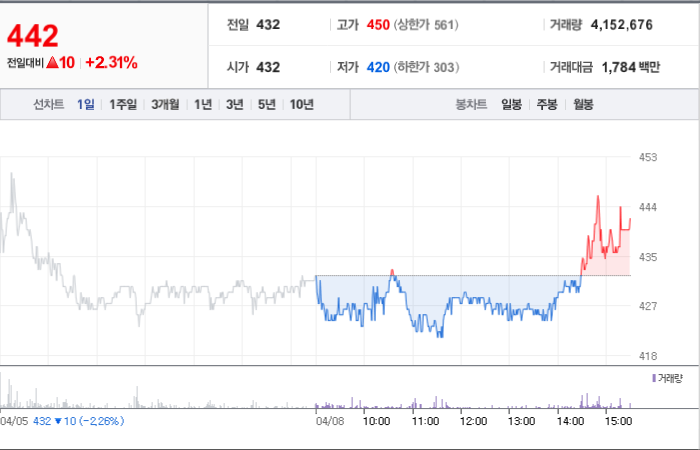Click the 04/08 date label
The image size is (700, 450).
(330, 421)
